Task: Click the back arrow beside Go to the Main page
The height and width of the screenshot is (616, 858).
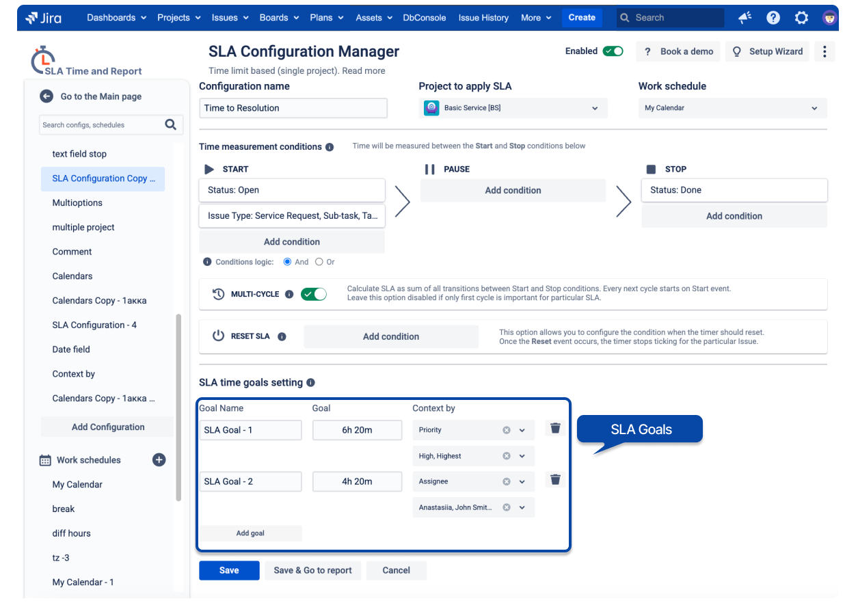Action: coord(46,96)
